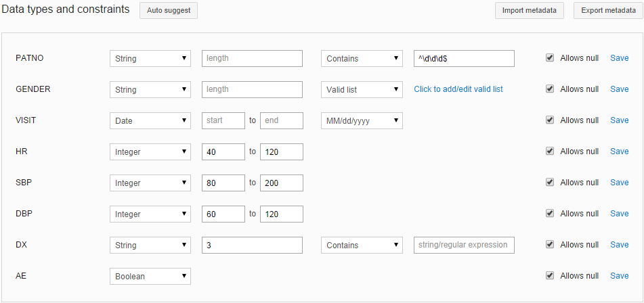Screen dimensions: 644x303
Task: Click Import metadata button
Action: click(x=529, y=10)
